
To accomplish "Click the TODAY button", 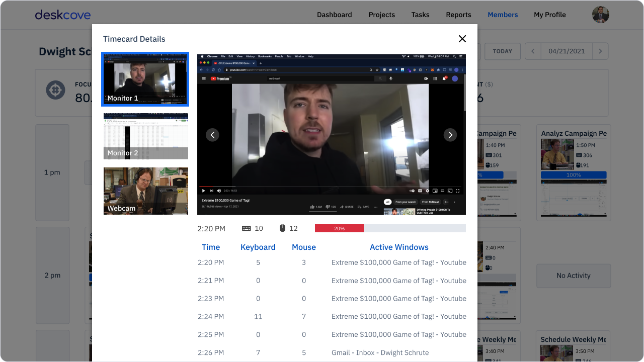I will [503, 51].
